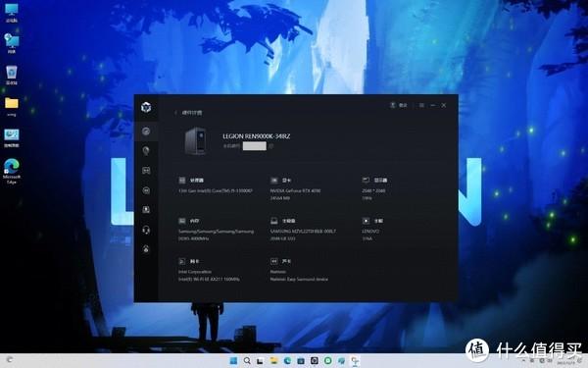Go back using the hardware details arrow

[x=175, y=113]
